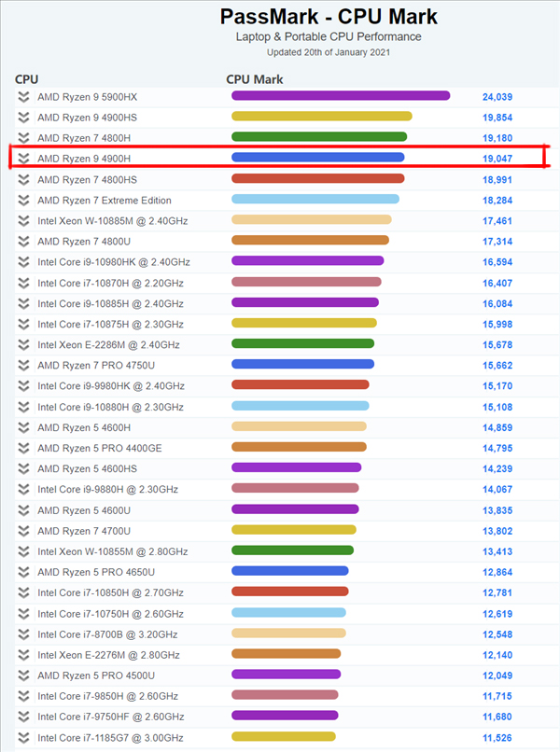
Task: Click the score 13,413
Action: [x=497, y=552]
